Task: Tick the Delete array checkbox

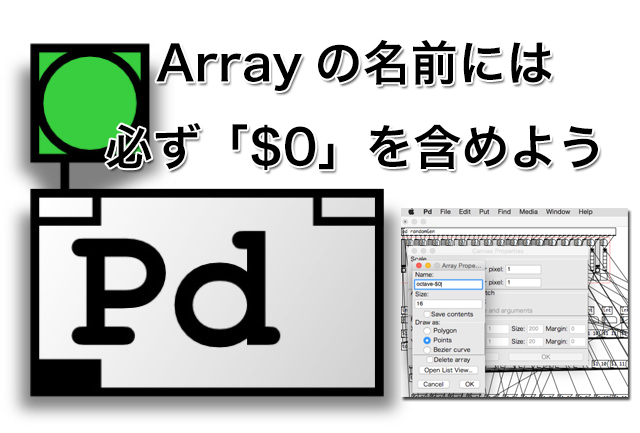Action: 429,360
